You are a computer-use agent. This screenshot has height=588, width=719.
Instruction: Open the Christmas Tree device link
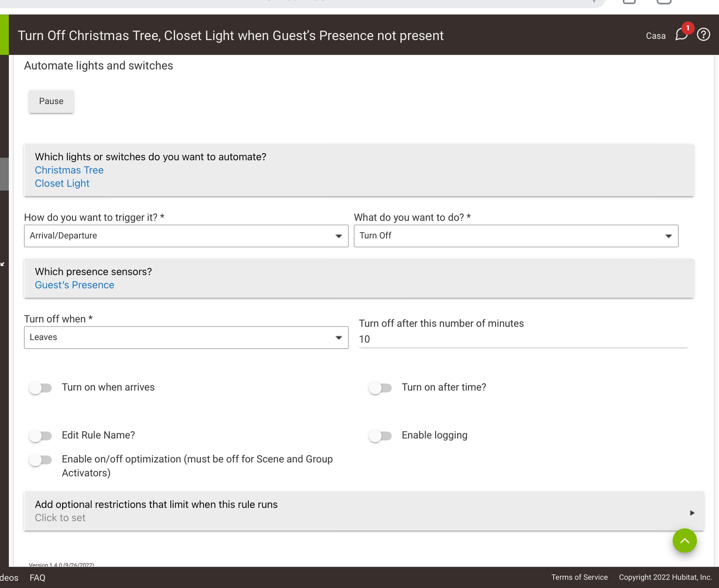69,170
